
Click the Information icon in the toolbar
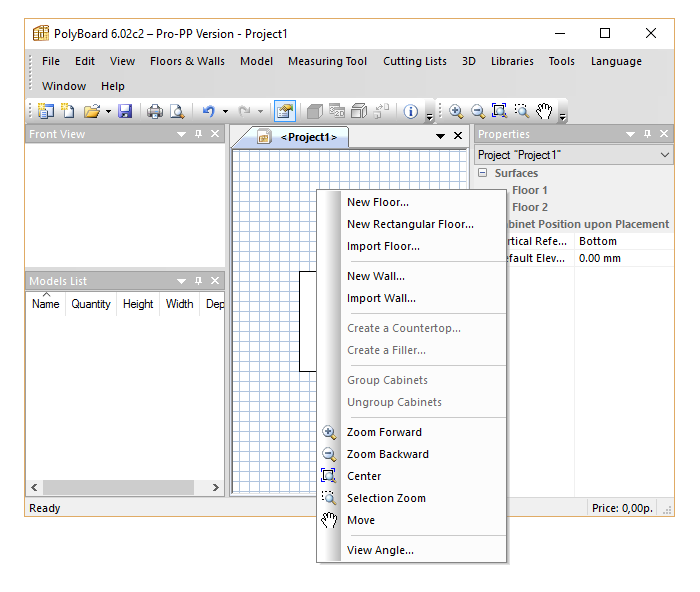click(x=411, y=112)
